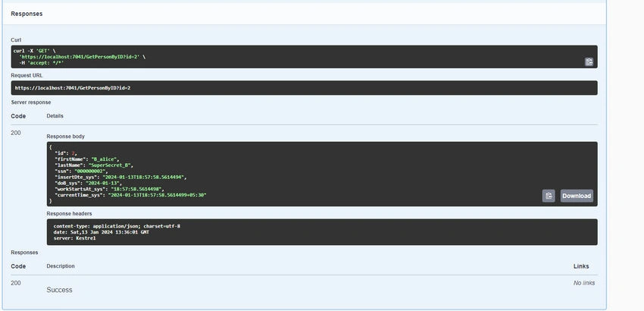Select the "firstName": "B_alice" line
644x311 pixels.
[x=86, y=159]
